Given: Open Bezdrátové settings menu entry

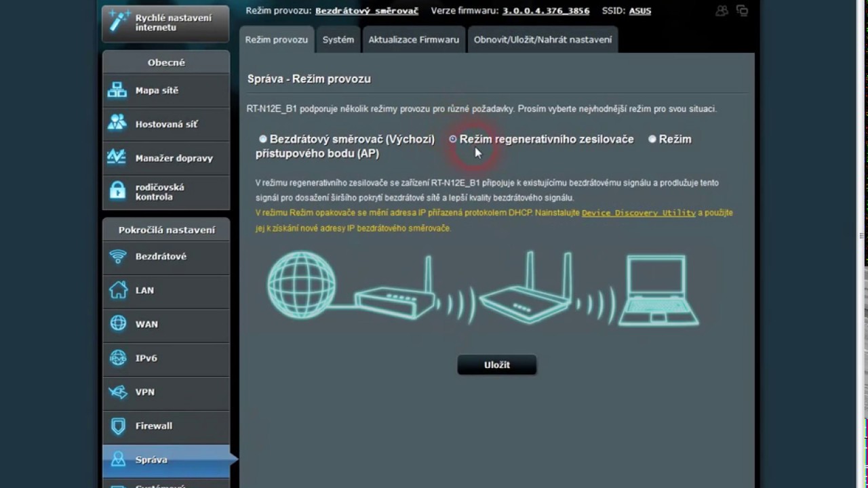Looking at the screenshot, I should tap(166, 257).
